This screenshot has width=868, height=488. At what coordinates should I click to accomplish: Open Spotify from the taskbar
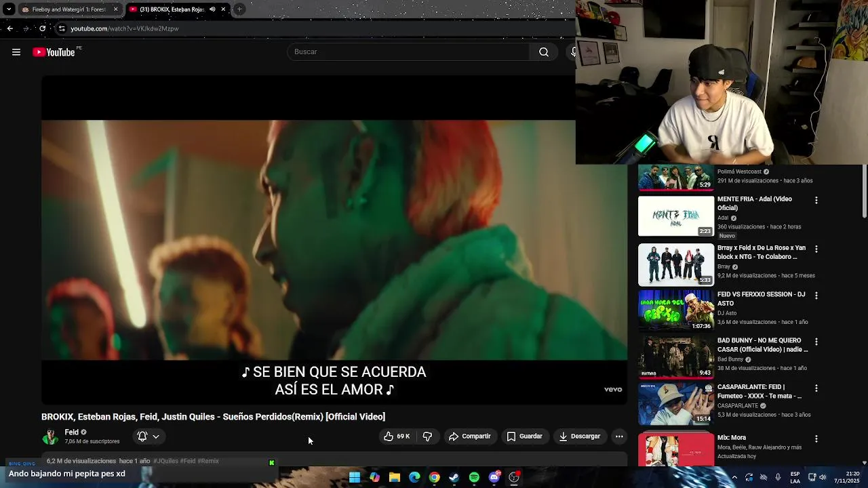(x=474, y=477)
